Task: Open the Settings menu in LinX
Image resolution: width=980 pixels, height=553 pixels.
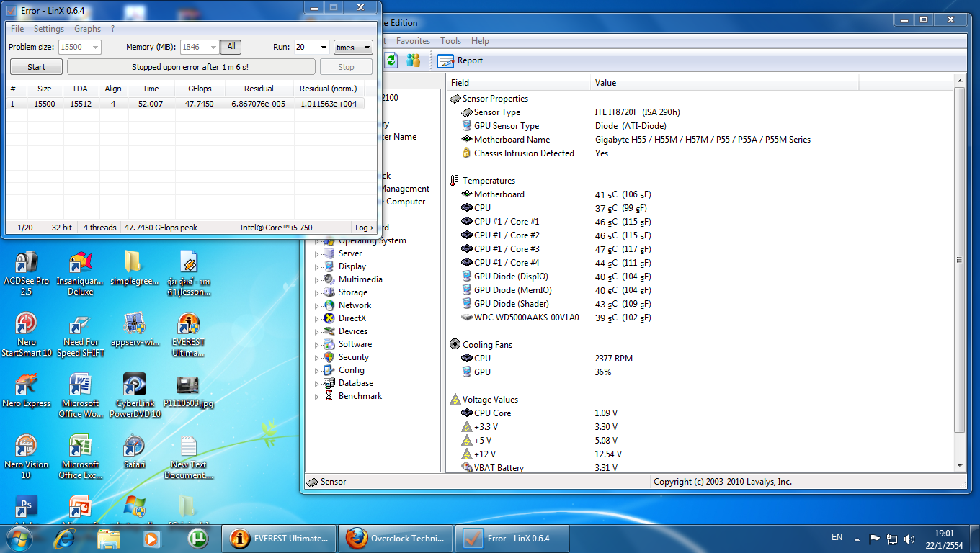Action: coord(49,29)
